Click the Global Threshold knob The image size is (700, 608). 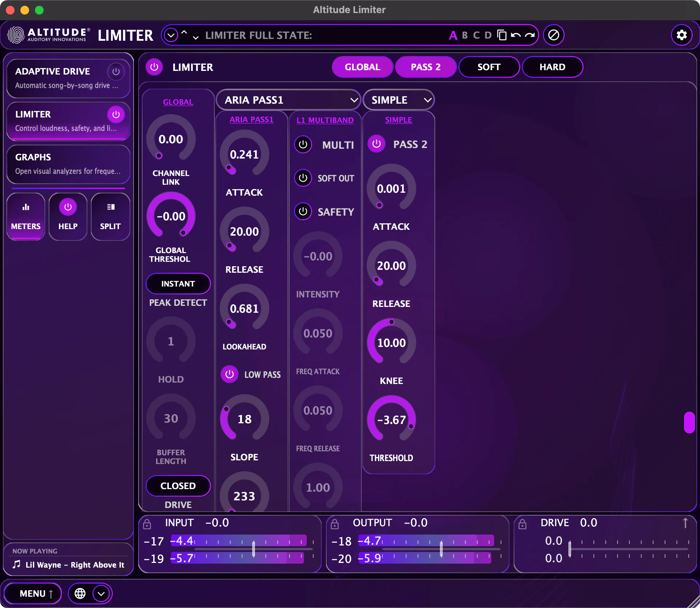(171, 216)
